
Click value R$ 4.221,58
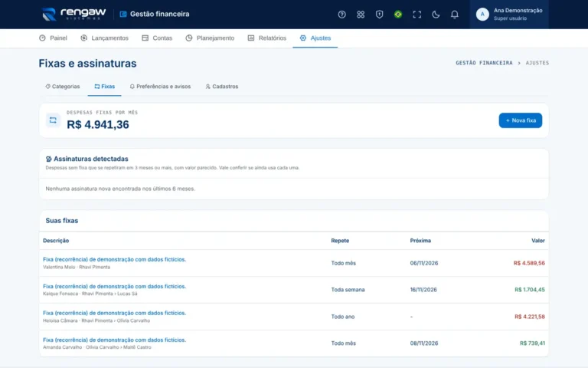tap(530, 317)
